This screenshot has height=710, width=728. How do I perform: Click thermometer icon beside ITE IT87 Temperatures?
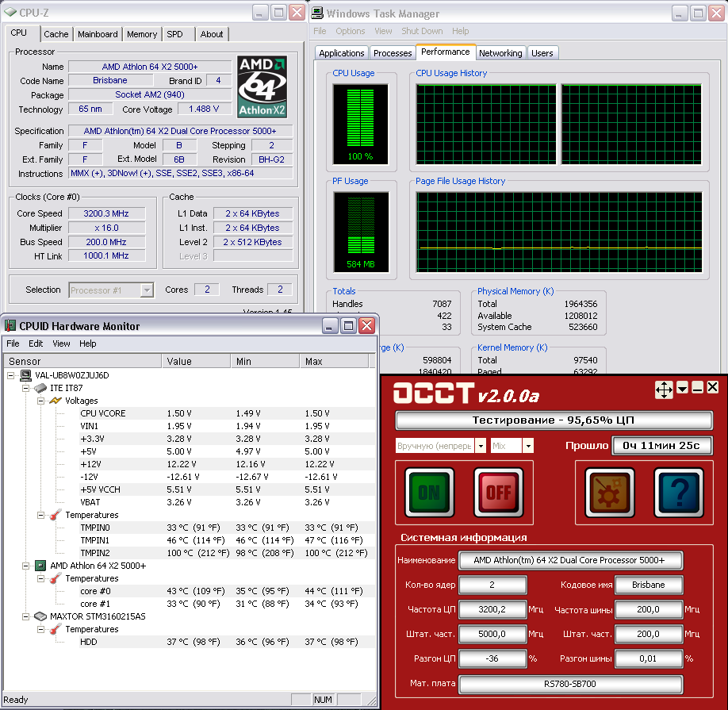56,515
